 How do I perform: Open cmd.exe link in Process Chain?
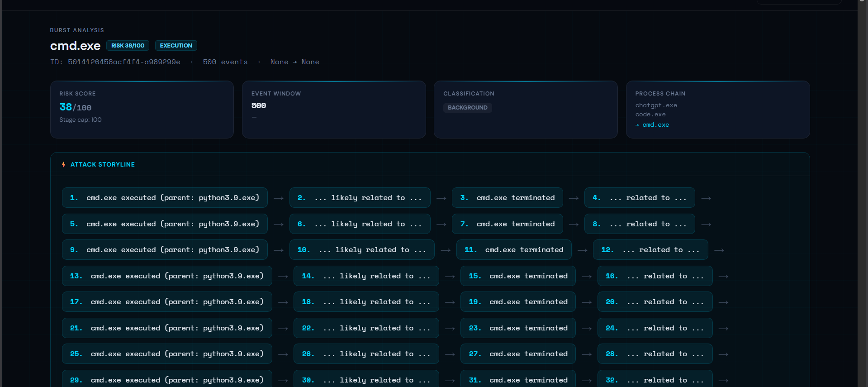click(x=655, y=125)
